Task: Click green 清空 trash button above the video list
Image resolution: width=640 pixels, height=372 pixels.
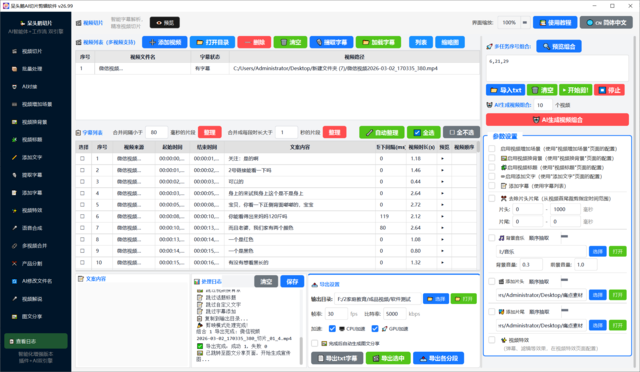Action: coord(290,42)
